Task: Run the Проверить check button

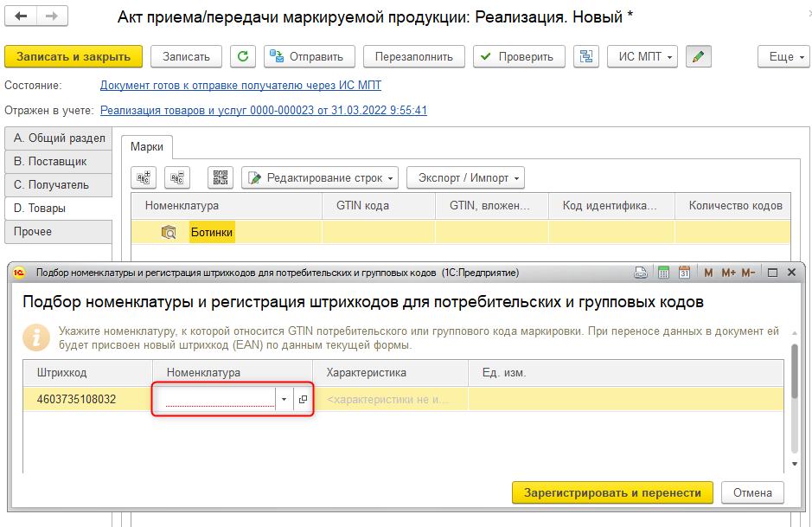Action: (x=519, y=56)
